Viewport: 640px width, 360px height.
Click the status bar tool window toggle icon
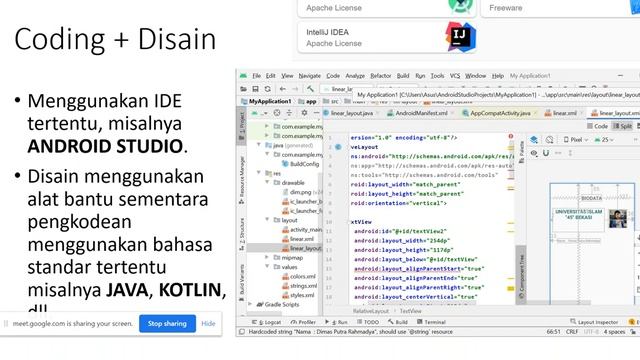click(242, 332)
